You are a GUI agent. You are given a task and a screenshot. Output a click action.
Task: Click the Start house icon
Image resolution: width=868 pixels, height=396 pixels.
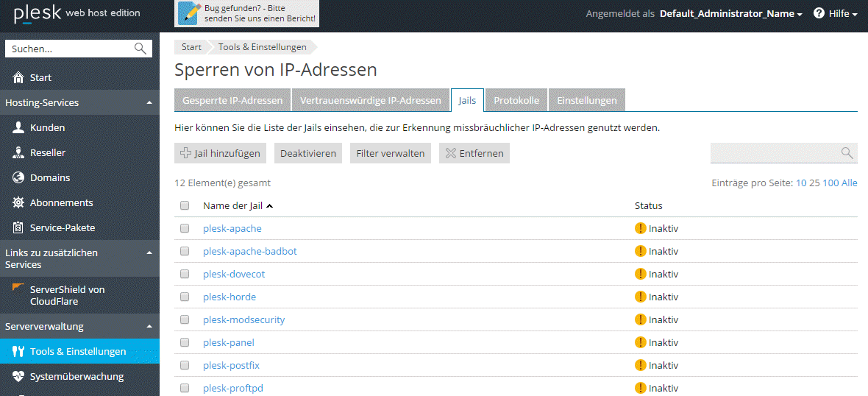tap(18, 77)
